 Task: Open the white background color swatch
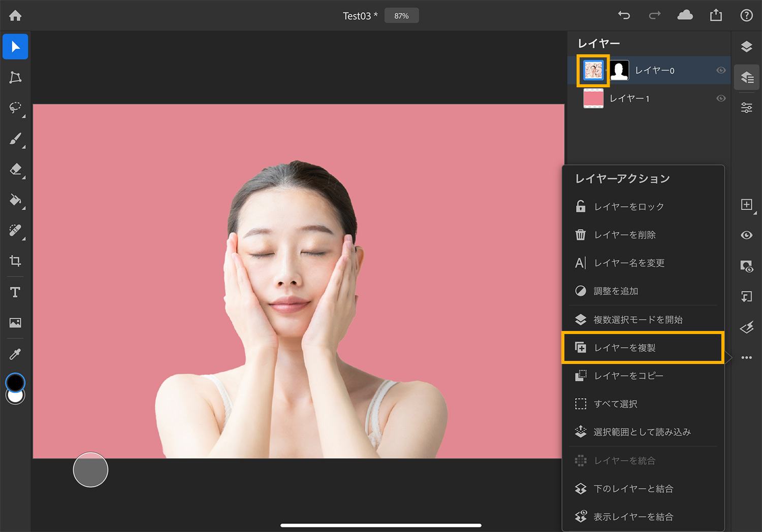click(x=15, y=398)
